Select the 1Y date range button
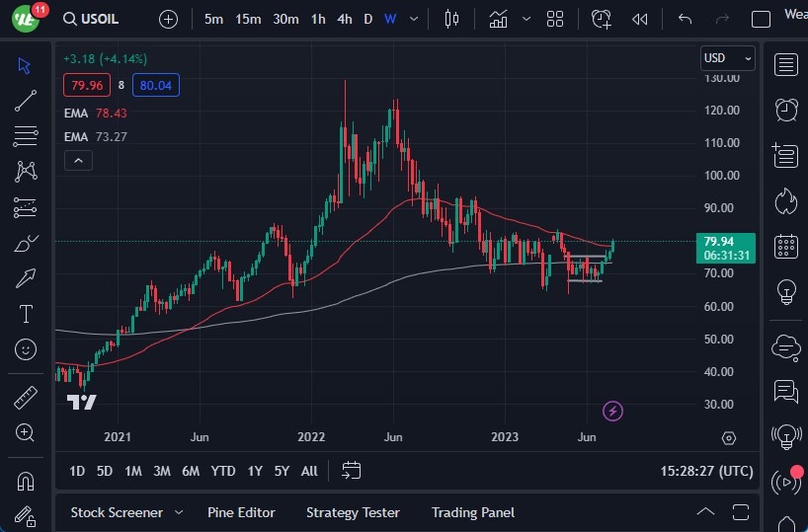The width and height of the screenshot is (808, 532). (255, 471)
